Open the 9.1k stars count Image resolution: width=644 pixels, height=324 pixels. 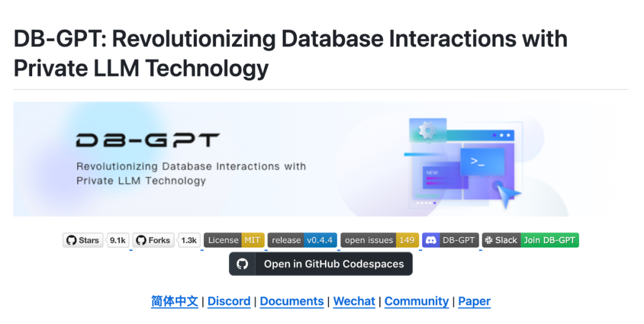[118, 241]
